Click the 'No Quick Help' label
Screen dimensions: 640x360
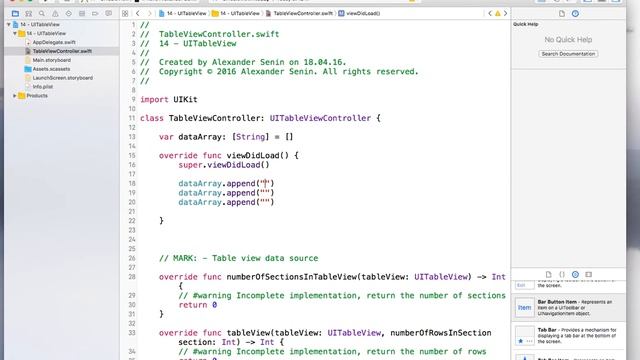568,40
